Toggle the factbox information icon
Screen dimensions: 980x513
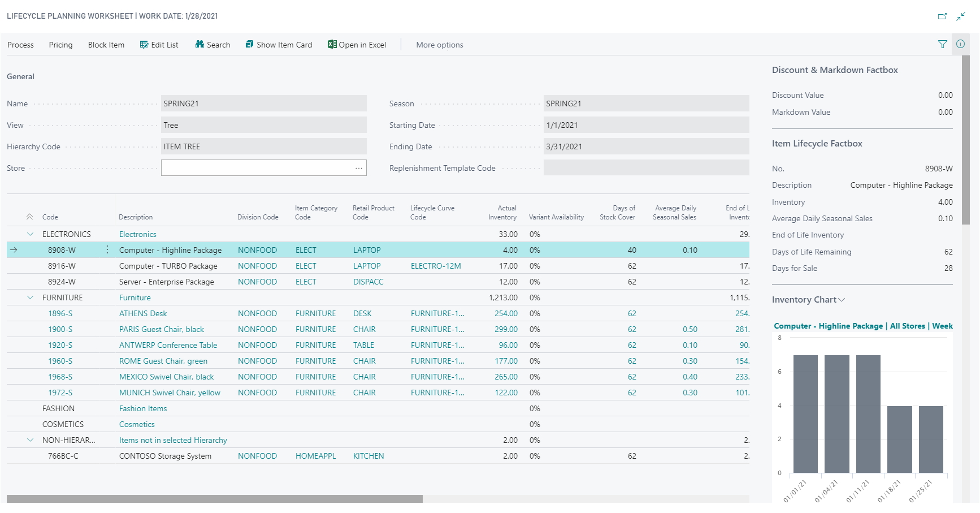click(960, 44)
